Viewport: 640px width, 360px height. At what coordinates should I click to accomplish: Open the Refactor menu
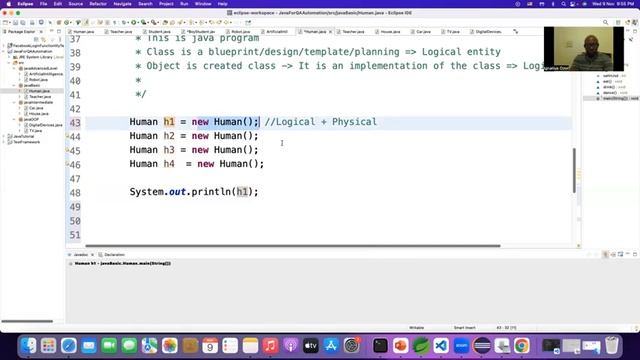(98, 4)
